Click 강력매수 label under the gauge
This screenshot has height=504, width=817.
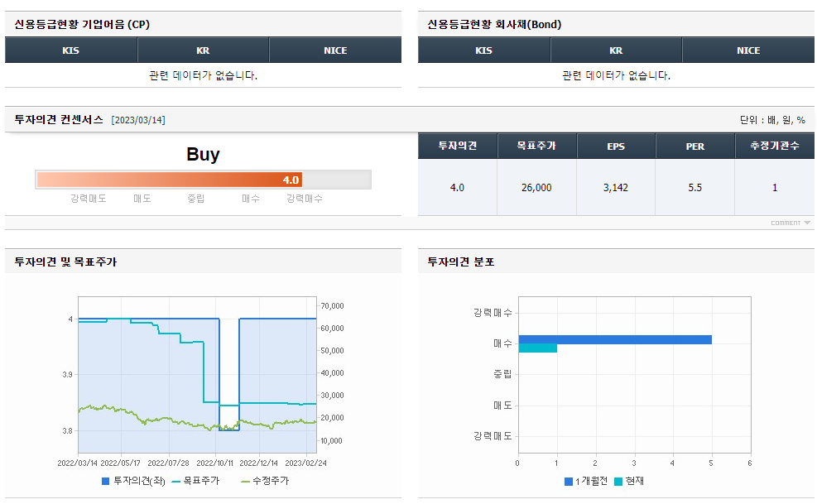click(x=305, y=199)
